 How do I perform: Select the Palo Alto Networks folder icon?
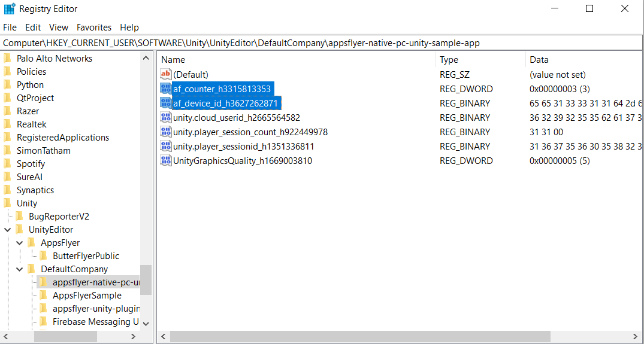coord(7,59)
